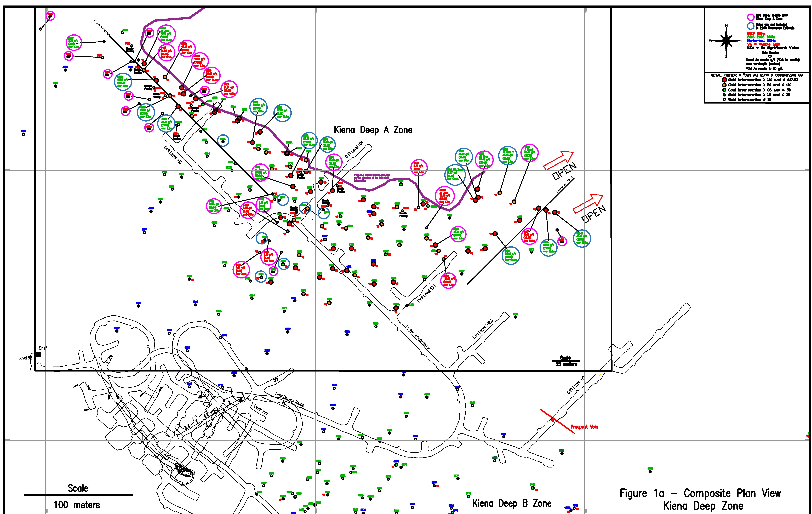
Task: Click the compass letter E
Action: (x=742, y=41)
